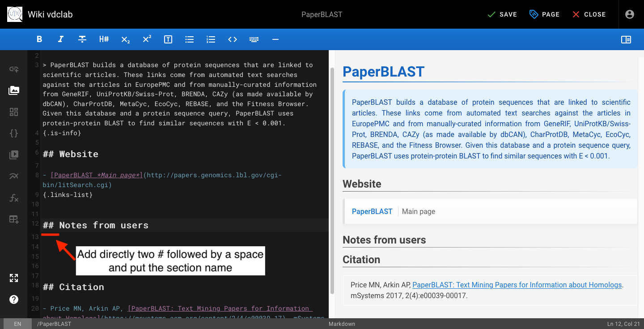Viewport: 644px width, 329px height.
Task: Click the Insert Video Player icon
Action: click(14, 155)
